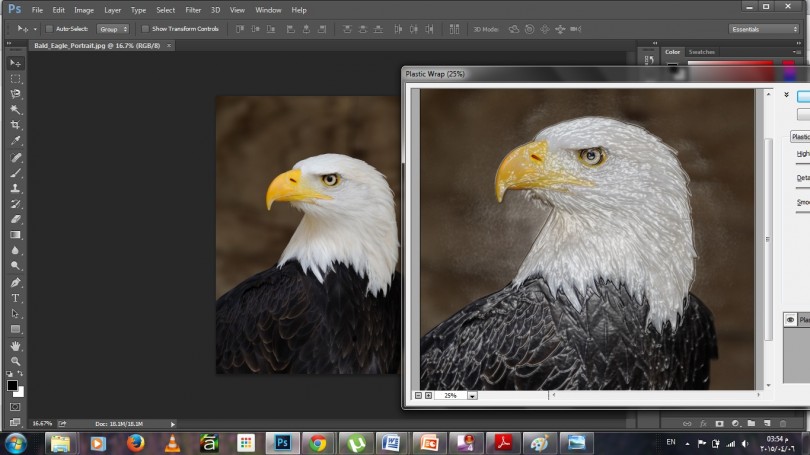Screen dimensions: 810x455
Task: Click the document zoom field 16.67%
Action: 42,424
